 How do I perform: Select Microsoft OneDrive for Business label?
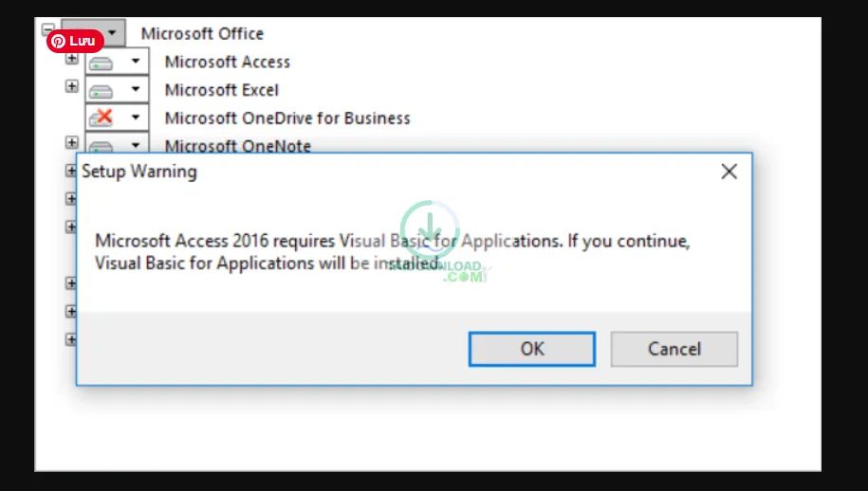pos(286,118)
